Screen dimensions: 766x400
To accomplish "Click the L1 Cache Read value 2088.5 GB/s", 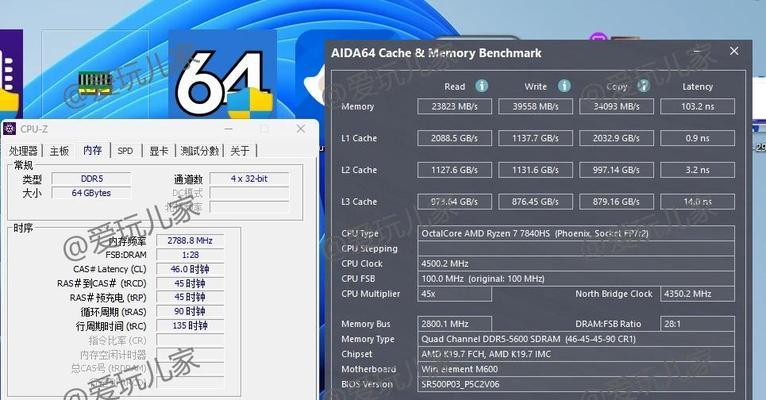I will coord(454,138).
